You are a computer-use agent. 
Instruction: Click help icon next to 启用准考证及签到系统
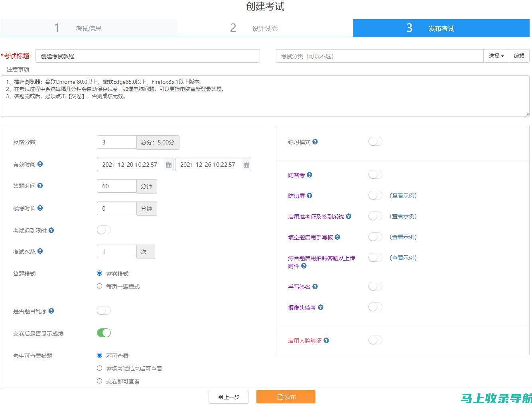[x=349, y=216]
